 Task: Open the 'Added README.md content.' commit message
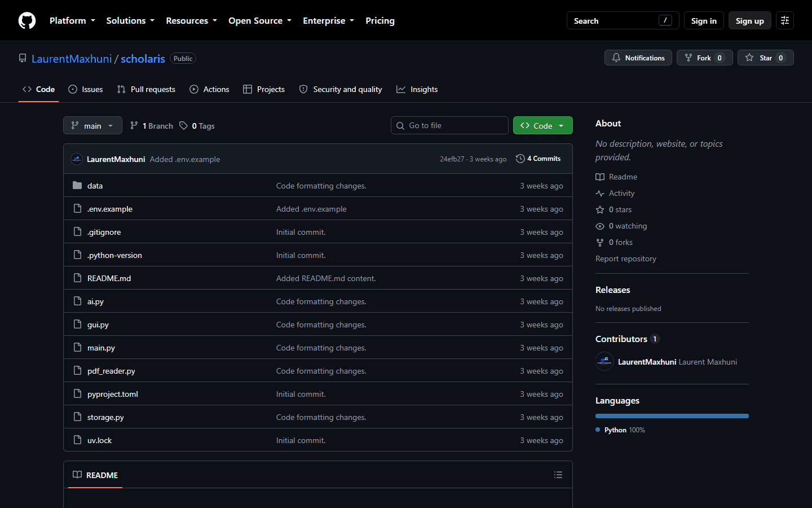click(326, 278)
